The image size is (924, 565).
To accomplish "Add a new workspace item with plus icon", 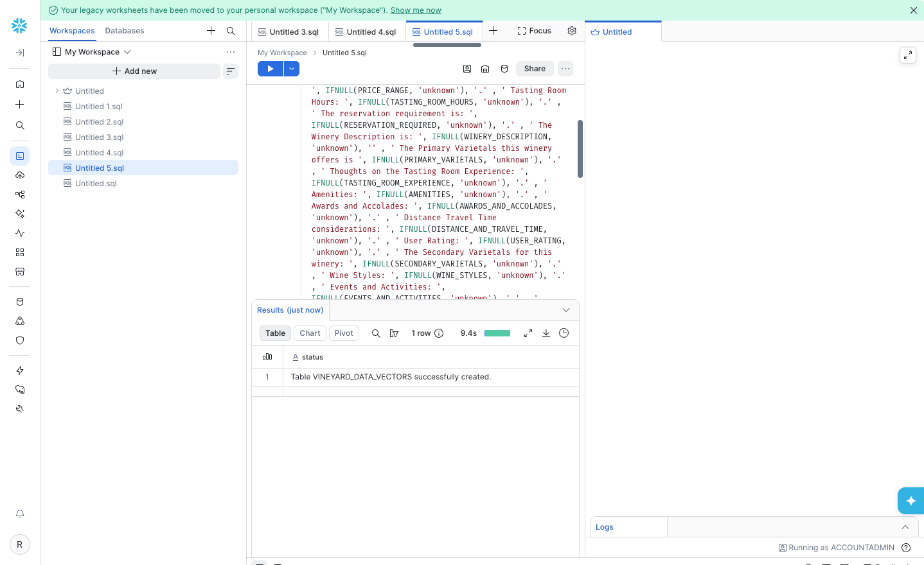I will (211, 31).
